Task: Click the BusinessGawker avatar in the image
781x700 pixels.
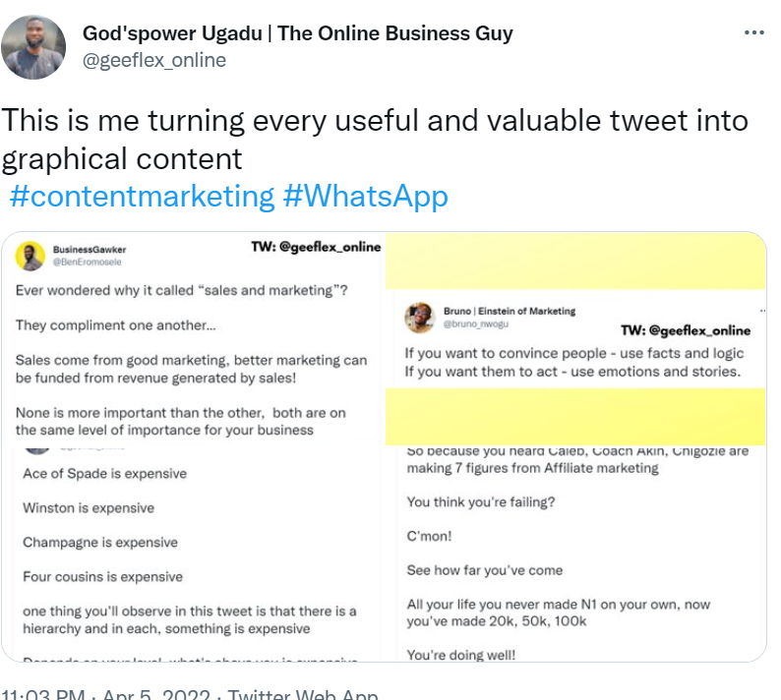Action: tap(31, 255)
